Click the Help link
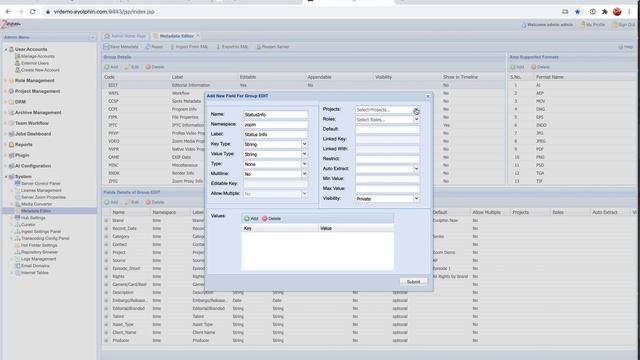 625,47
